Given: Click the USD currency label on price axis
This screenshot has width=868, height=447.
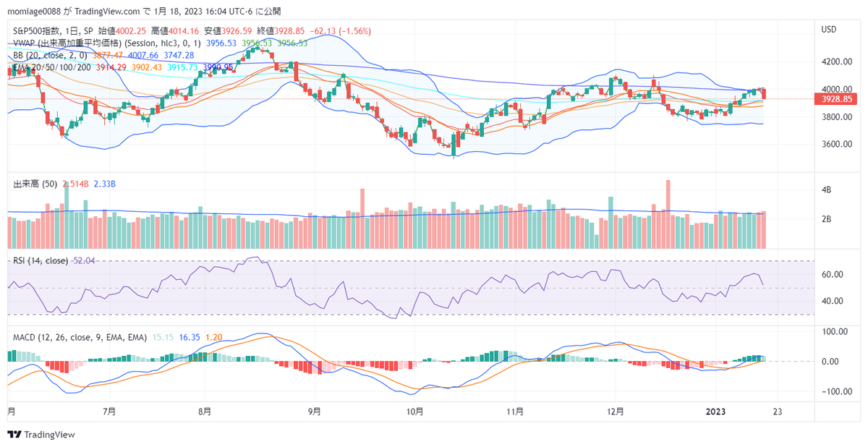Looking at the screenshot, I should [x=830, y=29].
